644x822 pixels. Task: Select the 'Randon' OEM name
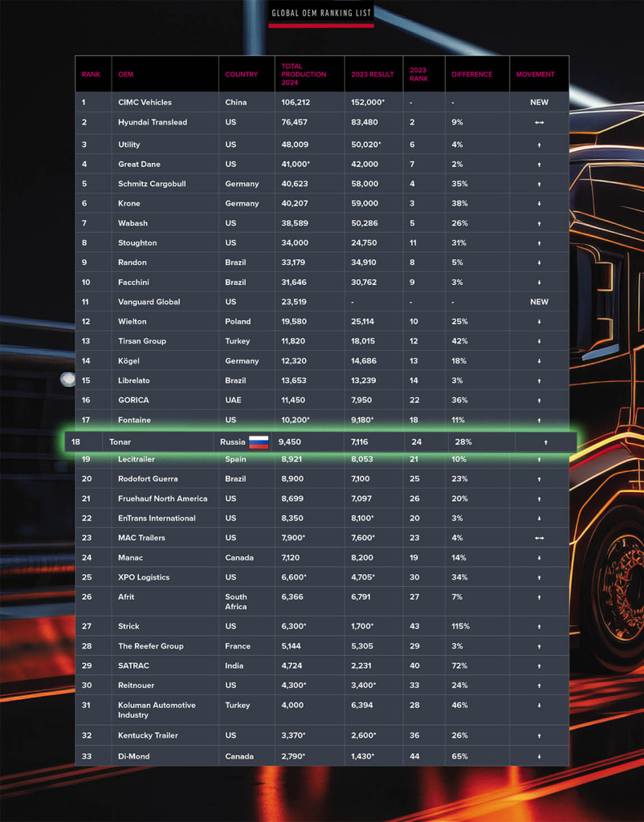tap(132, 262)
